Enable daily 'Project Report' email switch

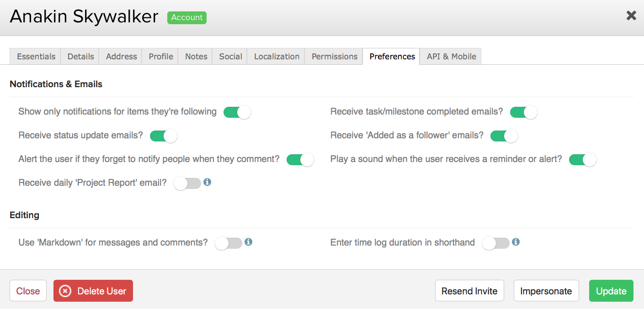(187, 183)
